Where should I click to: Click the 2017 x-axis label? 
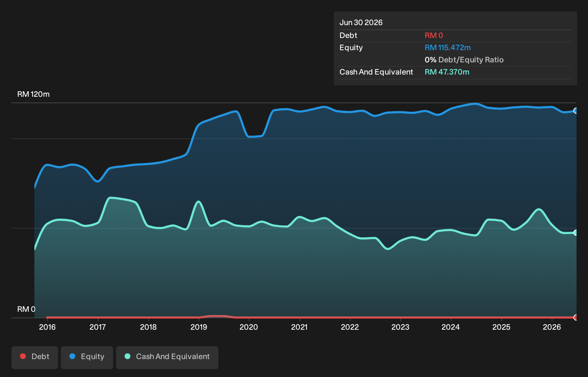(98, 327)
